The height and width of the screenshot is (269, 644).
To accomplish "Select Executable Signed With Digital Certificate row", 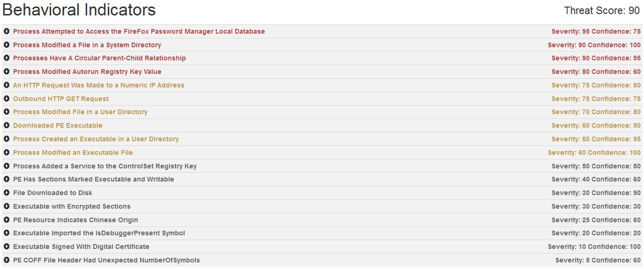I will click(81, 247).
